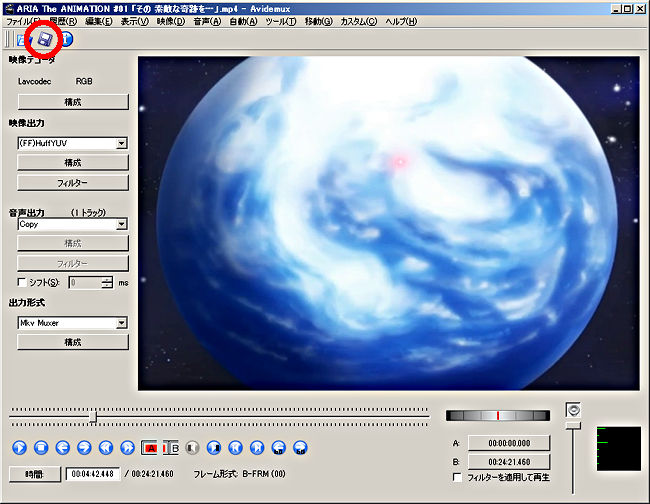Open the Mkv Muxer output format dropdown

[x=73, y=323]
